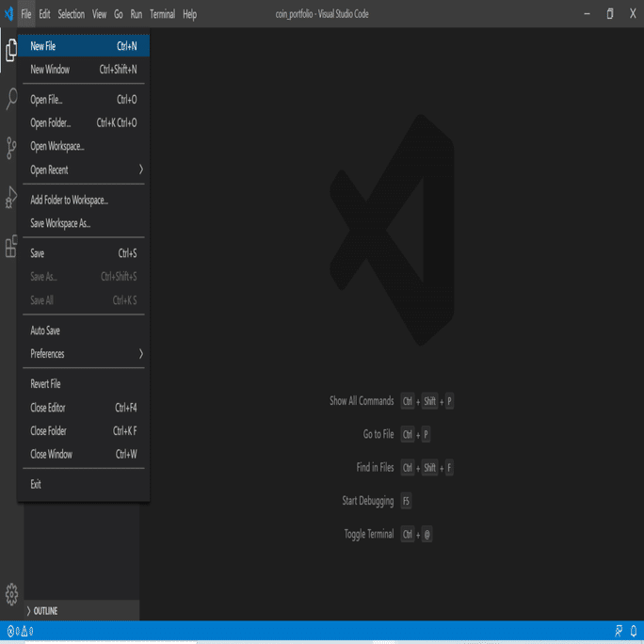Restore down the VS Code window

coord(610,14)
